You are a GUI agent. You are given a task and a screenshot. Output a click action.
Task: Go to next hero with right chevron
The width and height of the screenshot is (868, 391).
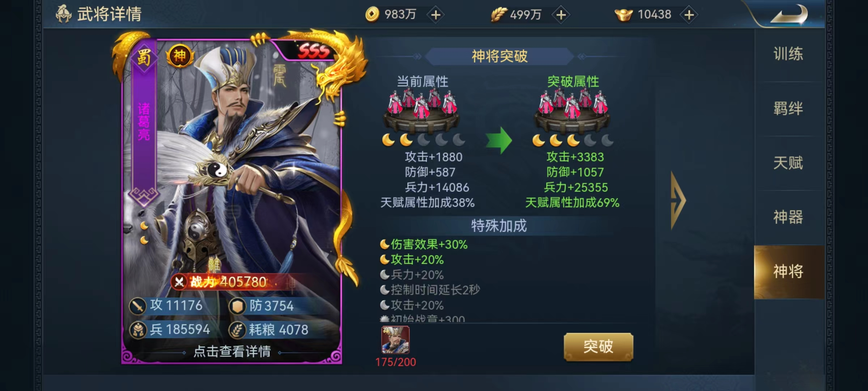click(678, 200)
